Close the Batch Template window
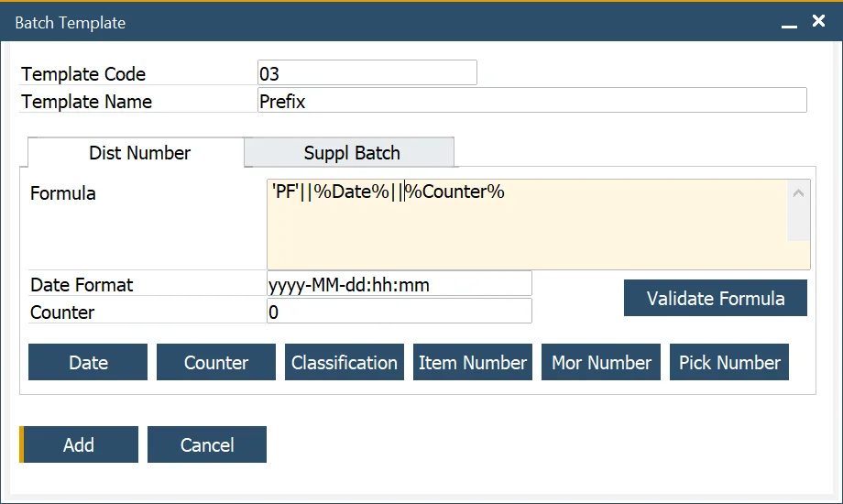This screenshot has width=843, height=504. point(818,21)
